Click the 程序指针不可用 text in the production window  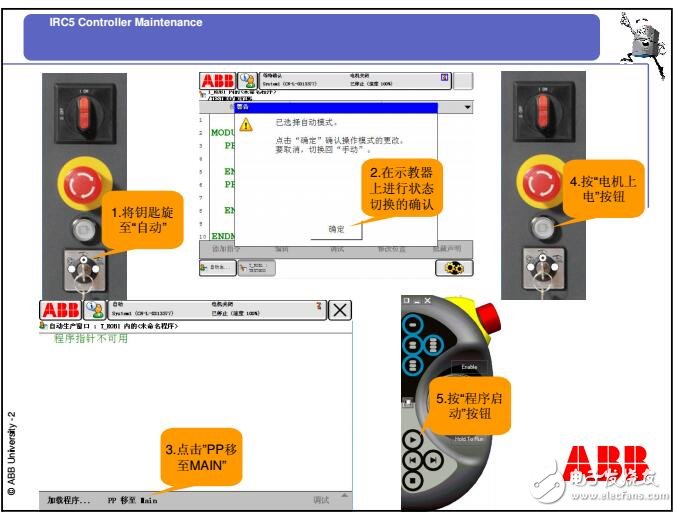91,338
